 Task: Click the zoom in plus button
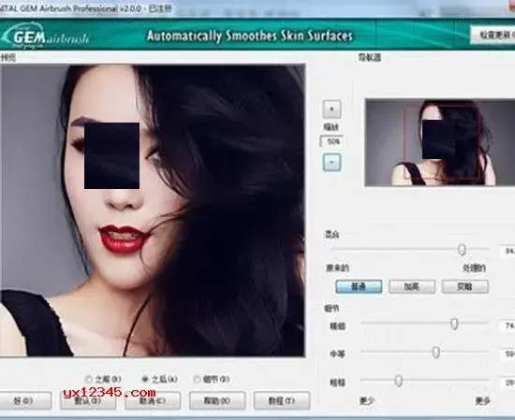[331, 109]
